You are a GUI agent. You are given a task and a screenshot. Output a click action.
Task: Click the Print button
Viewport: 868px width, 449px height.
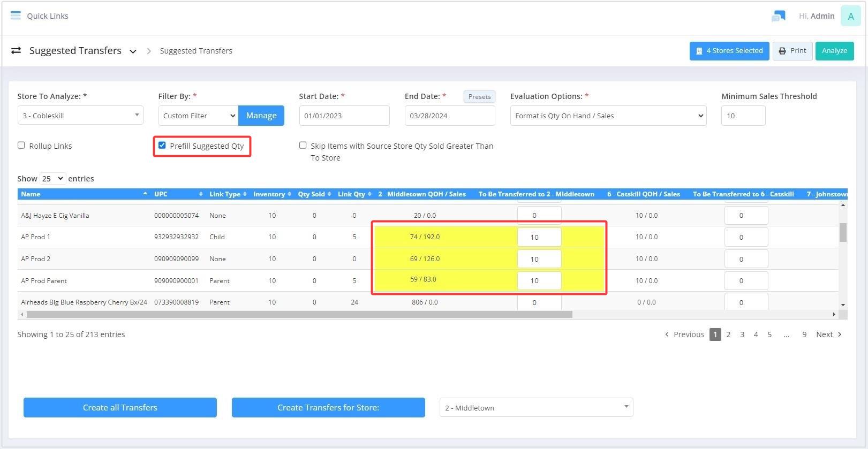point(792,51)
